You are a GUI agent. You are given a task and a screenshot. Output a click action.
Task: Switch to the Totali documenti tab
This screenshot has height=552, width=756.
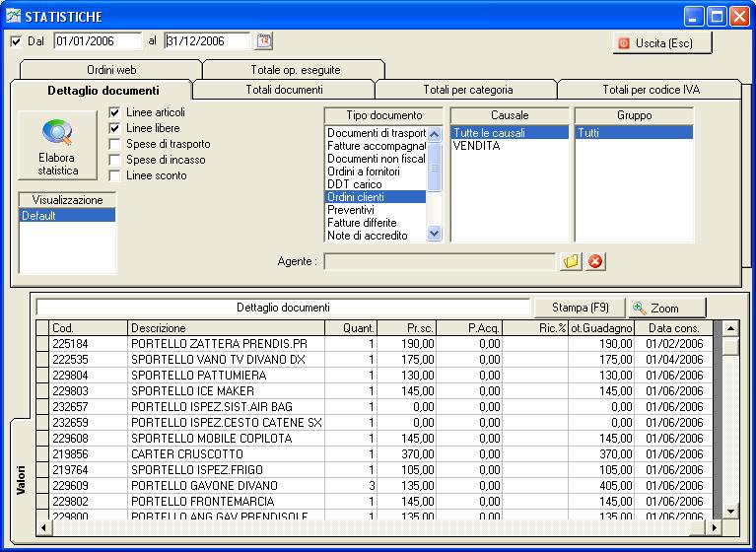[x=283, y=90]
